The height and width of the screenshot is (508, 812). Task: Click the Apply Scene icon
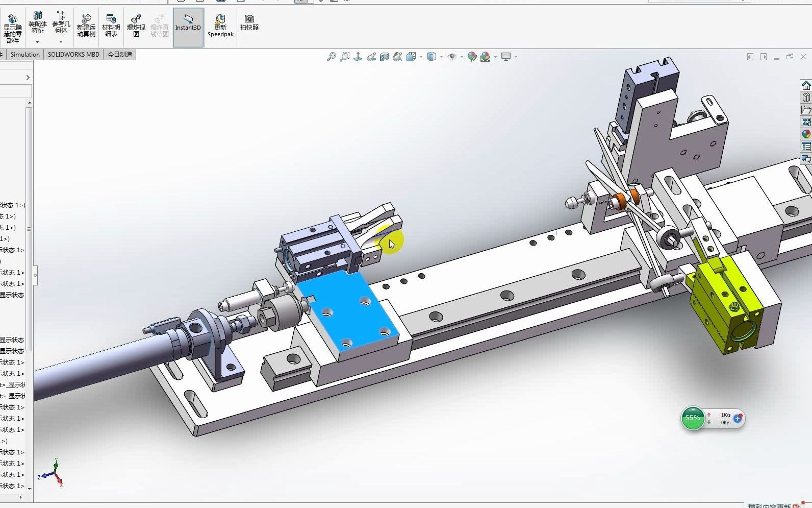click(x=486, y=57)
